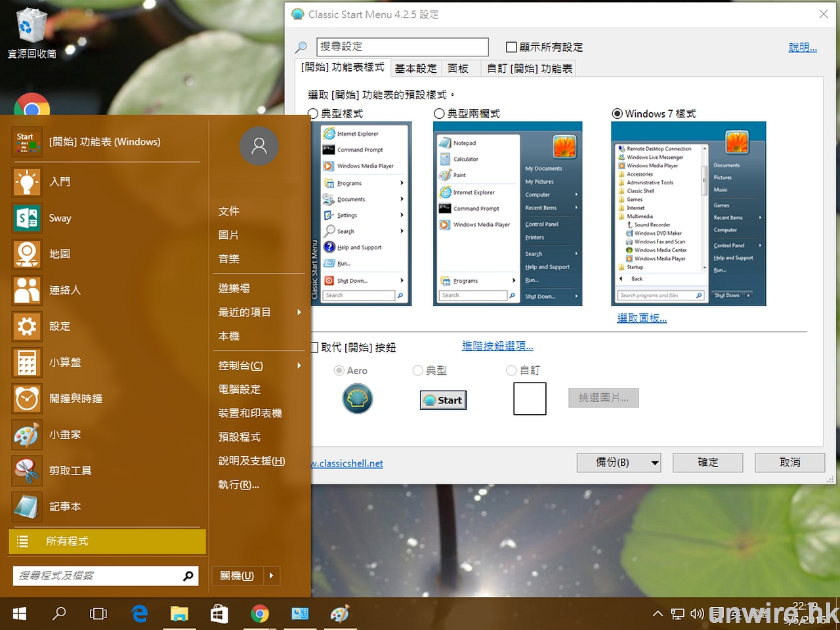Enable the 顯示所有設定 checkbox

tap(511, 47)
